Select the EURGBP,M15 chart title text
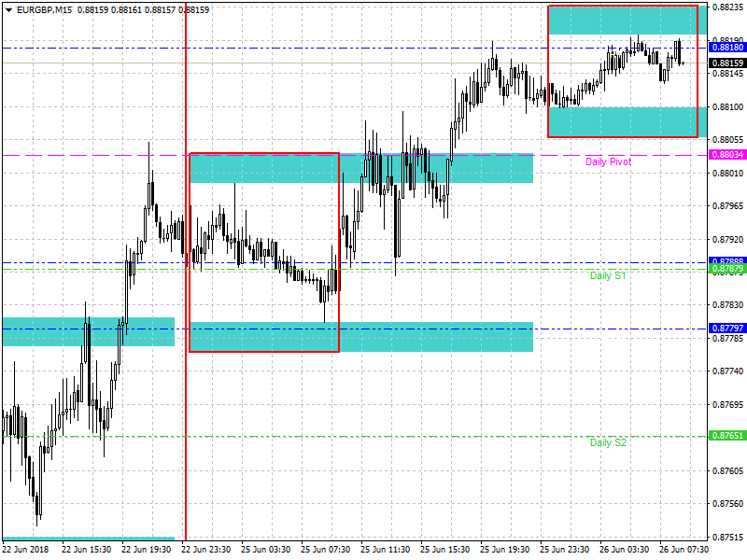 pos(45,9)
